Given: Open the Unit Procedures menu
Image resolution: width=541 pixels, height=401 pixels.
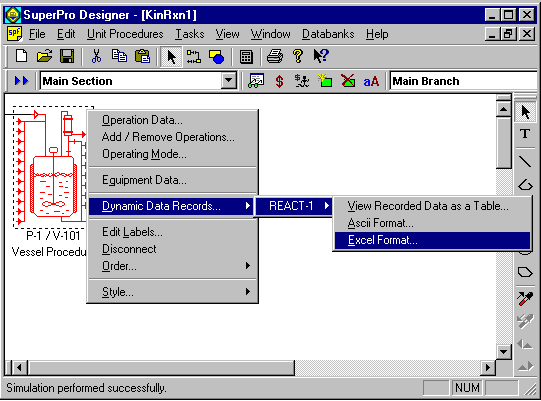Looking at the screenshot, I should coord(125,34).
